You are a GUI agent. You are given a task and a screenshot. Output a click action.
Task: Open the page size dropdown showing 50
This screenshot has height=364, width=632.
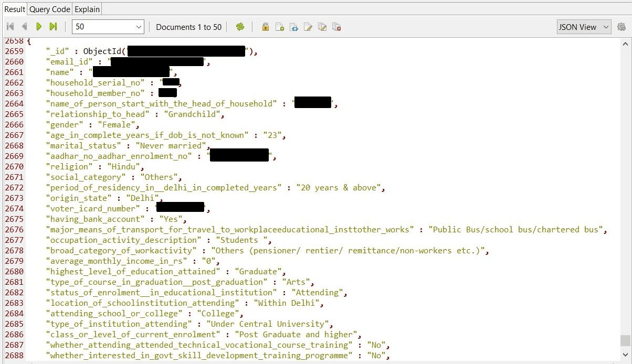coord(108,27)
